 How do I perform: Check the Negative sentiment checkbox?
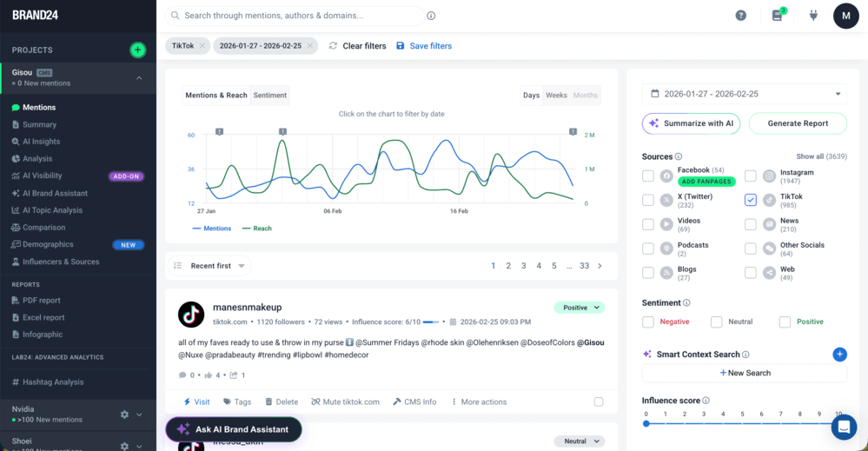(x=648, y=322)
